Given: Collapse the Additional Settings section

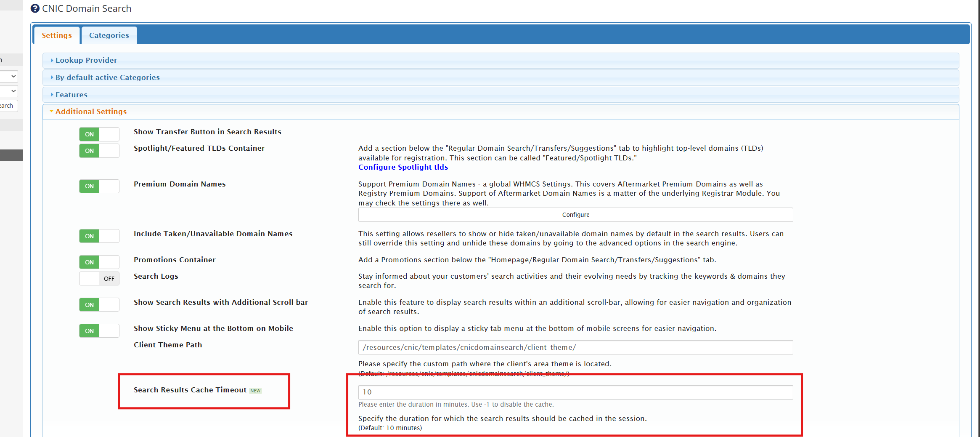Looking at the screenshot, I should coord(501,112).
